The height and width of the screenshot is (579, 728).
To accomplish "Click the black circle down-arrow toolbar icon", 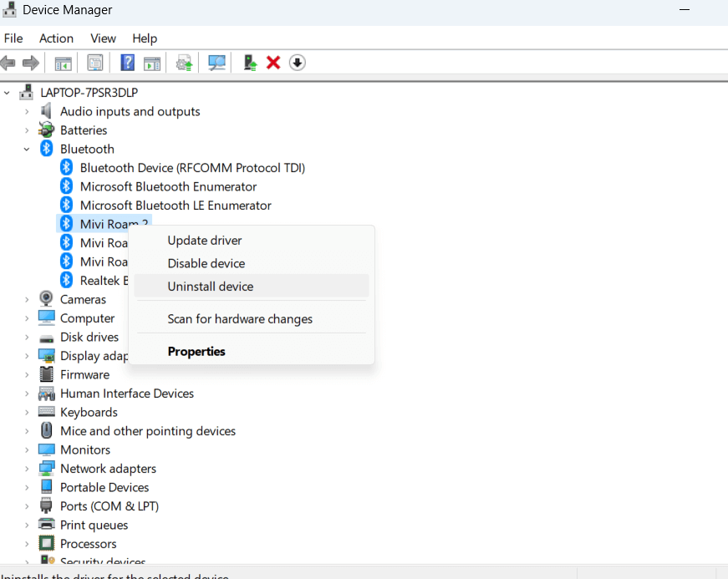I will click(297, 63).
